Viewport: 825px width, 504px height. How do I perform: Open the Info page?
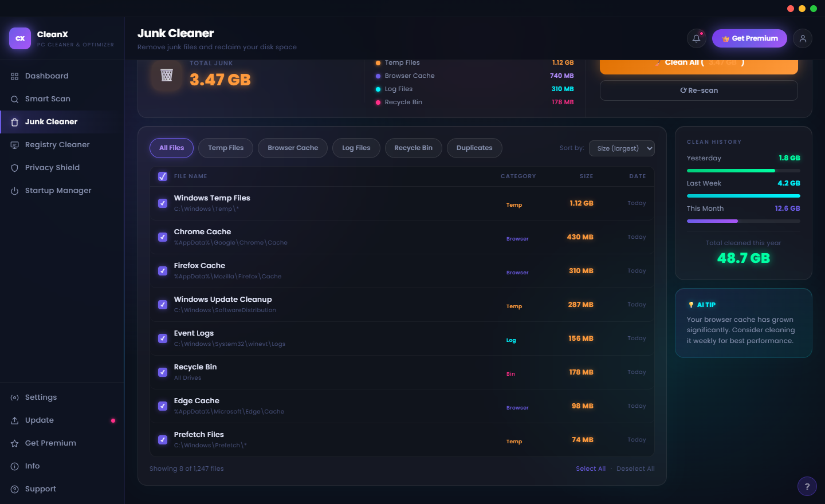click(62, 466)
